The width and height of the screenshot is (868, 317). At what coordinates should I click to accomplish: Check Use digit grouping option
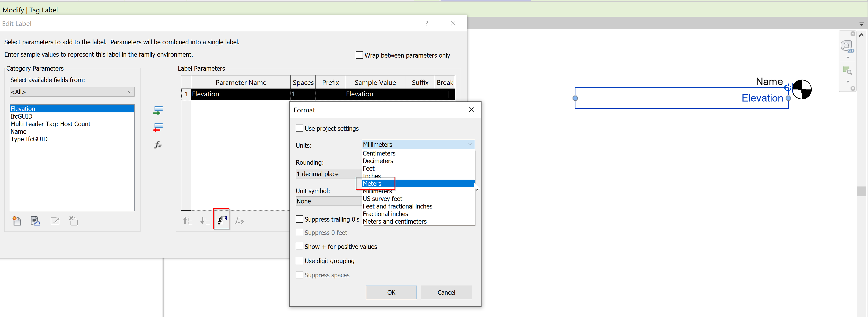(x=299, y=261)
